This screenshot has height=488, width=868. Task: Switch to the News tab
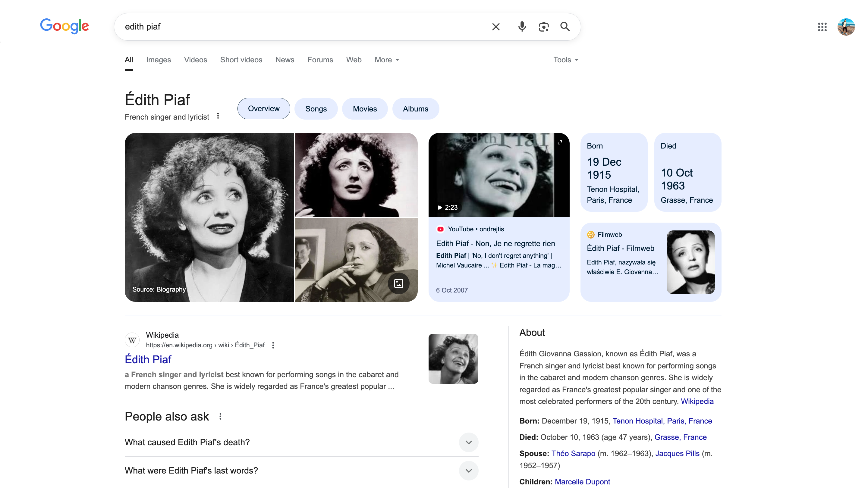click(285, 60)
